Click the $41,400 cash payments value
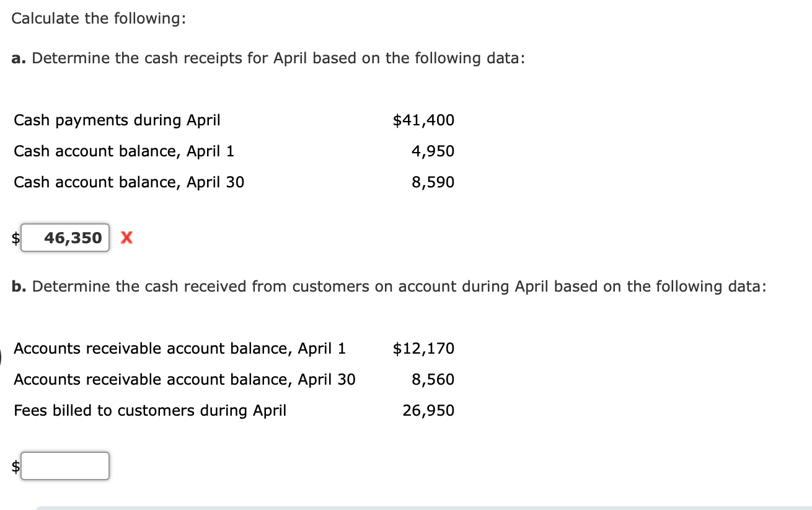 coord(423,120)
